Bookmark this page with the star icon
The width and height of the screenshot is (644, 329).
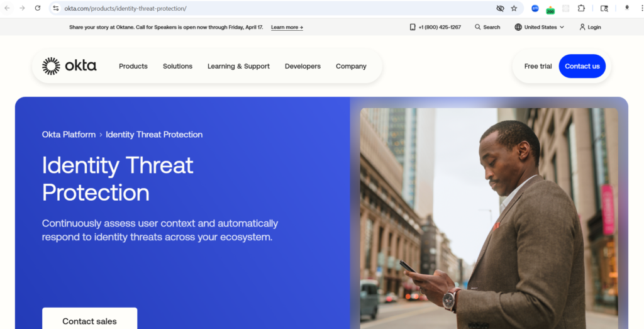[x=514, y=8]
